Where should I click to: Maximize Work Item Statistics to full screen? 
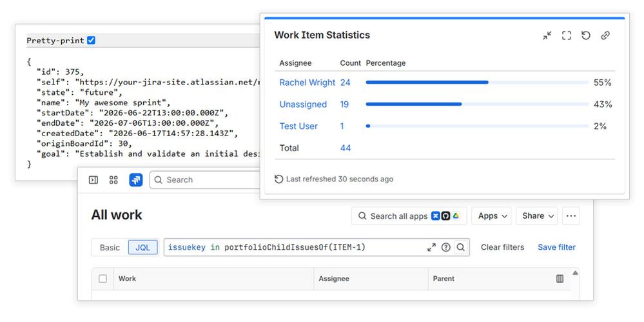tap(567, 35)
